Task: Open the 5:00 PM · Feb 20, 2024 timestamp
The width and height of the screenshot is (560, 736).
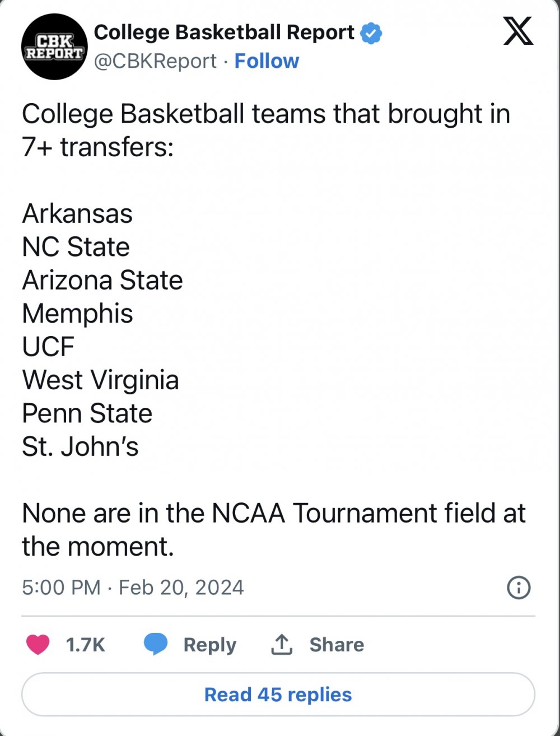Action: click(133, 588)
